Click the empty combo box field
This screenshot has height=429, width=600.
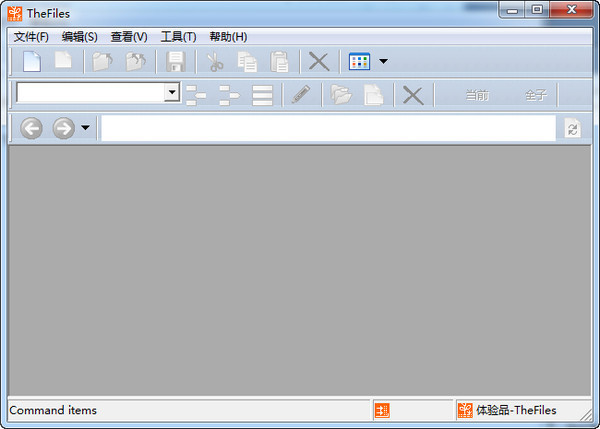(x=90, y=92)
